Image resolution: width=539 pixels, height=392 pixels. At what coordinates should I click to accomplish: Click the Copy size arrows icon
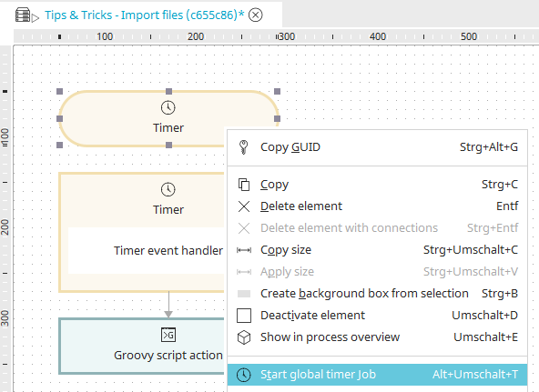pyautogui.click(x=244, y=250)
